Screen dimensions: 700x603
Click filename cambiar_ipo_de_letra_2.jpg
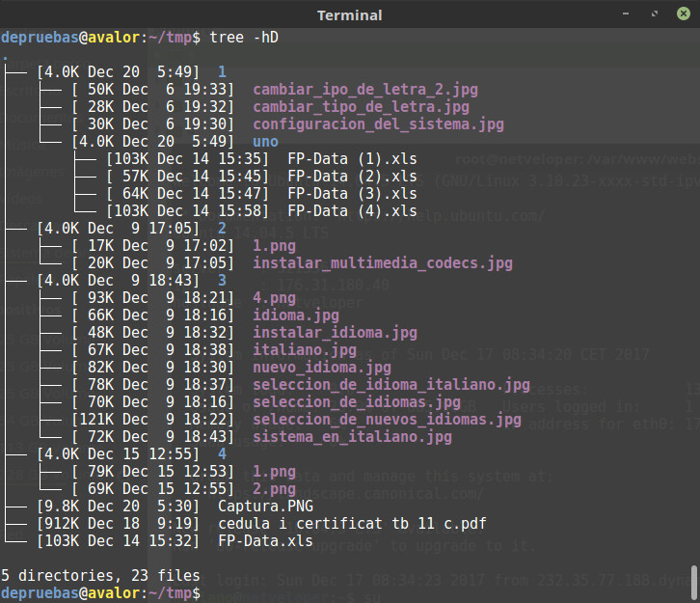tap(365, 90)
